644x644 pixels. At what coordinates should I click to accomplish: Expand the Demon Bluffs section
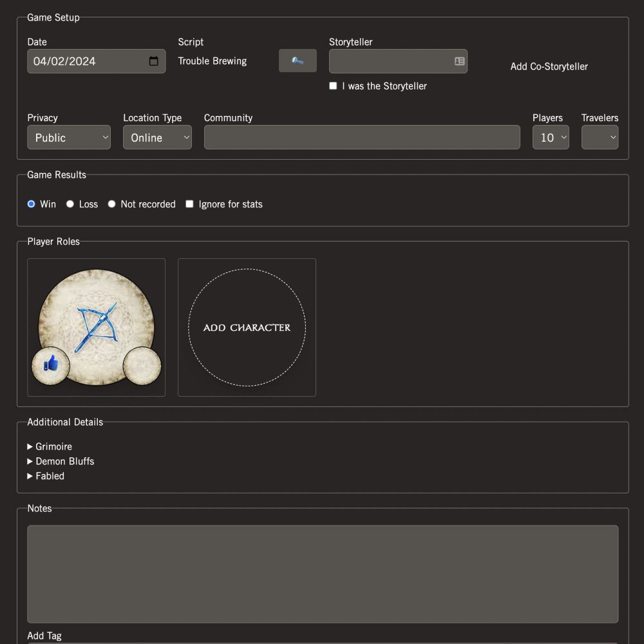click(61, 461)
